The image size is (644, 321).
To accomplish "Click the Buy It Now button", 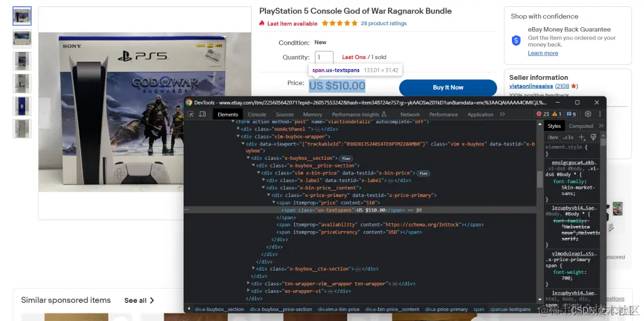I will (x=448, y=87).
